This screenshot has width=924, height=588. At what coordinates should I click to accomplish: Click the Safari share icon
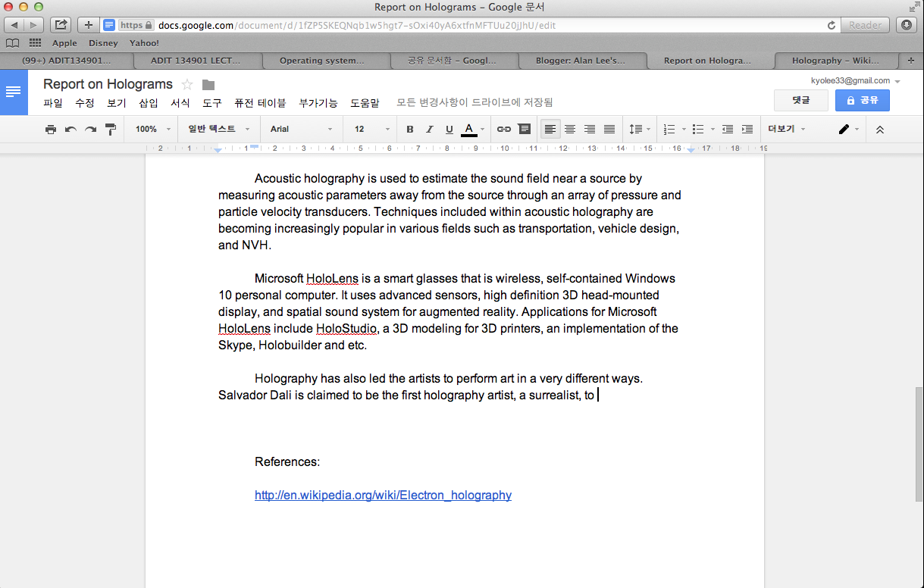click(x=61, y=25)
